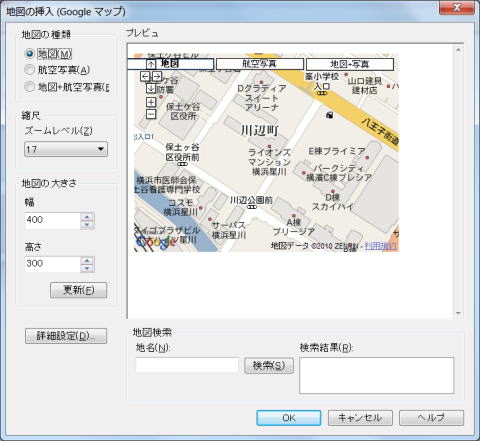Click the 保土ケ谷区役所 map label
Viewport: 480px width, 441px height.
(183, 111)
